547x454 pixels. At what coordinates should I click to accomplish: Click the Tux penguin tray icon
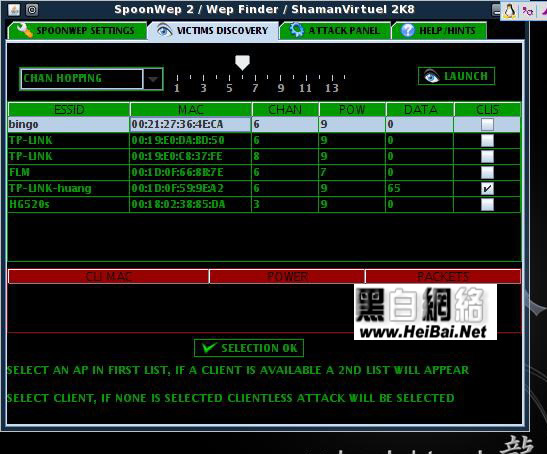tap(509, 11)
